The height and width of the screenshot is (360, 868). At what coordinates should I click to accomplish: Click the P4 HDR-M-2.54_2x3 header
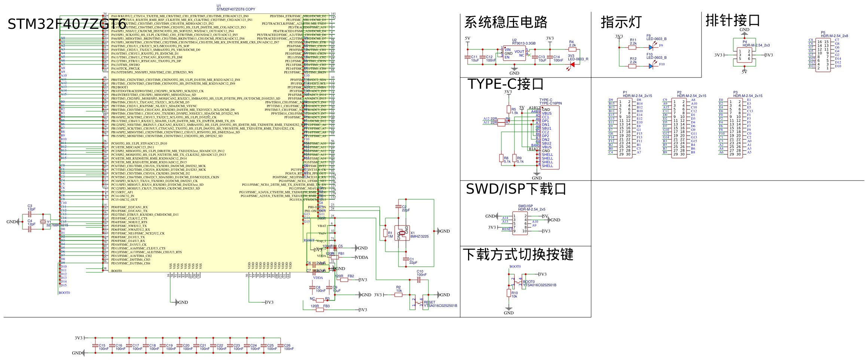tap(745, 55)
